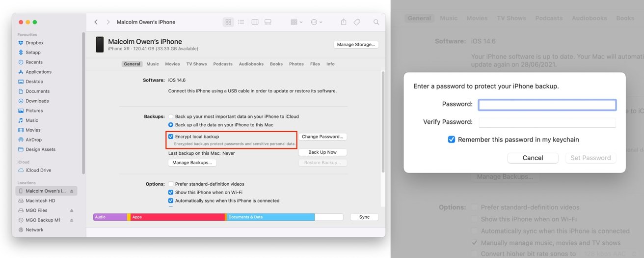
Task: Switch to the Podcasts tab
Action: pos(223,64)
